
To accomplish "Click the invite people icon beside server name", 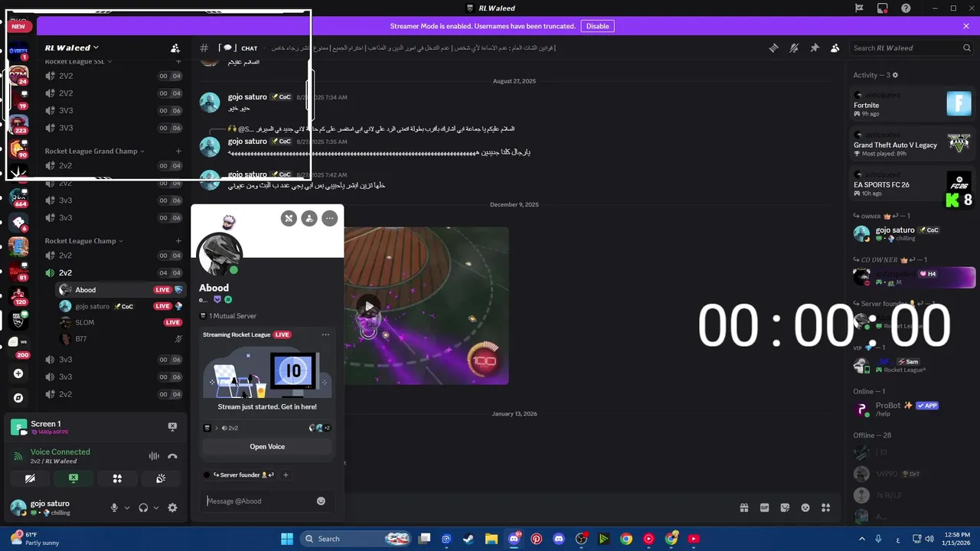I will click(x=175, y=47).
